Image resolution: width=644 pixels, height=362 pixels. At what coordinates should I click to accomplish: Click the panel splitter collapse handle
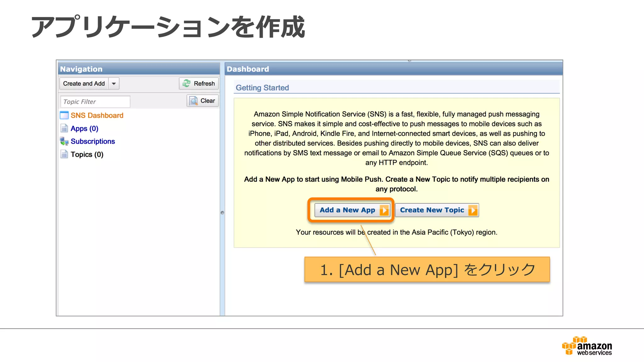222,213
